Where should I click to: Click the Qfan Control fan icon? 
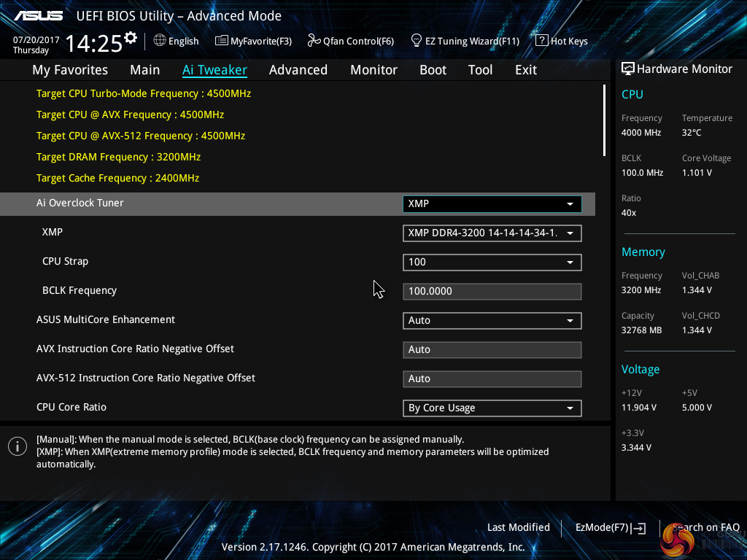pos(314,41)
